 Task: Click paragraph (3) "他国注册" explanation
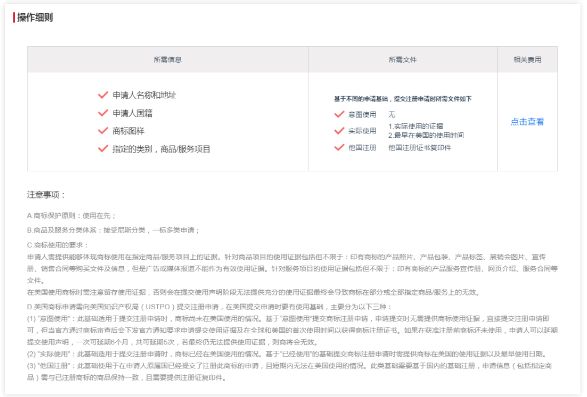coord(289,371)
